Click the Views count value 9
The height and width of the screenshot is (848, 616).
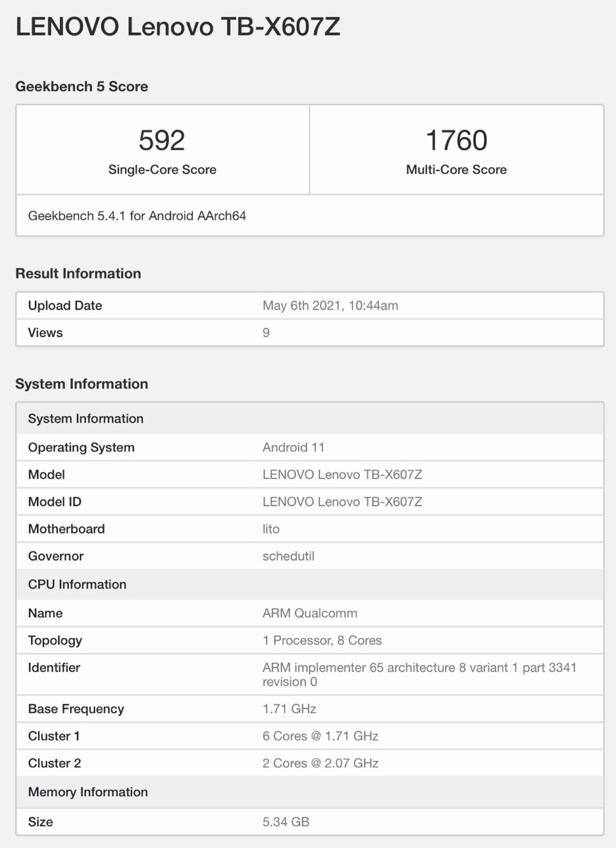266,332
